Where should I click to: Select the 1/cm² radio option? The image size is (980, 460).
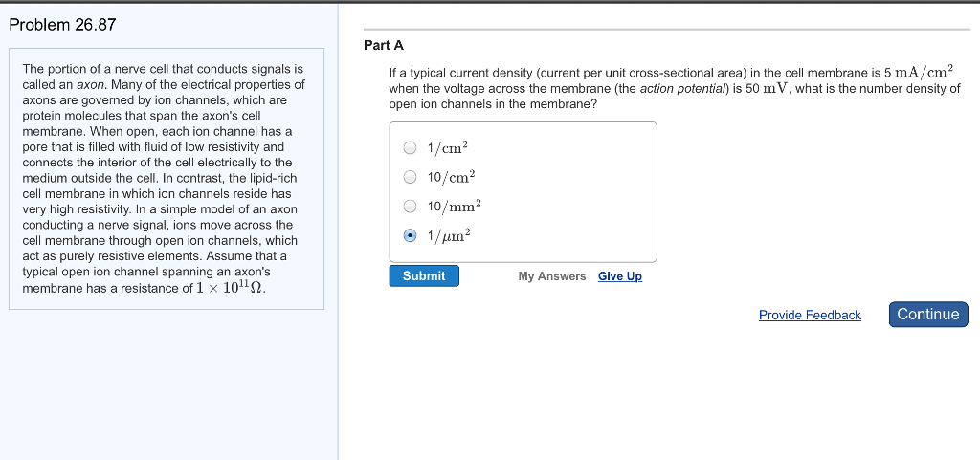pyautogui.click(x=410, y=148)
